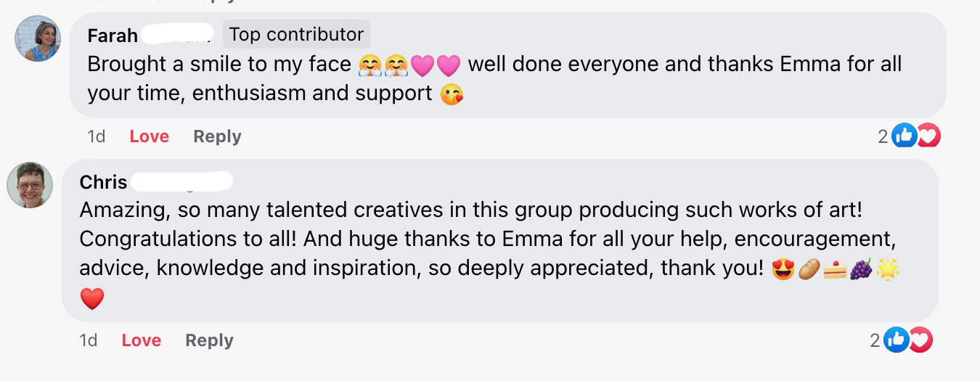
Task: Open reaction count on Chris's comment
Action: click(x=875, y=340)
